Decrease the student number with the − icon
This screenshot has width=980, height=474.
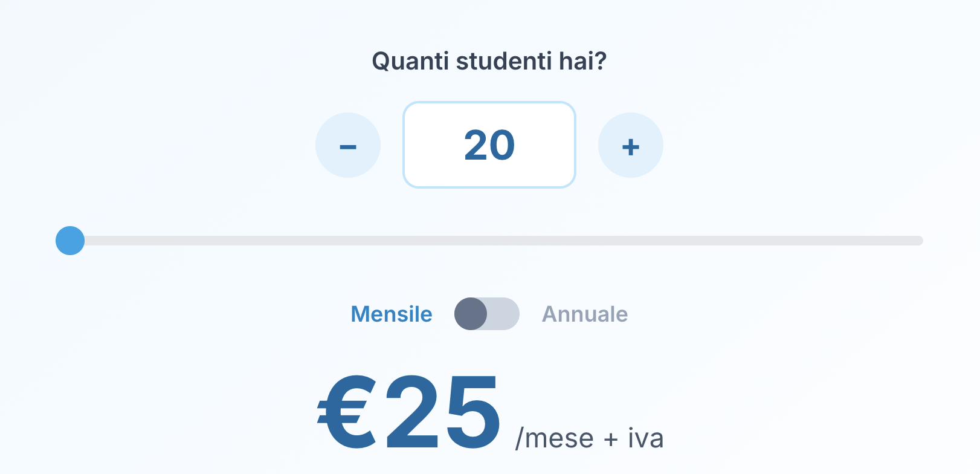click(348, 145)
